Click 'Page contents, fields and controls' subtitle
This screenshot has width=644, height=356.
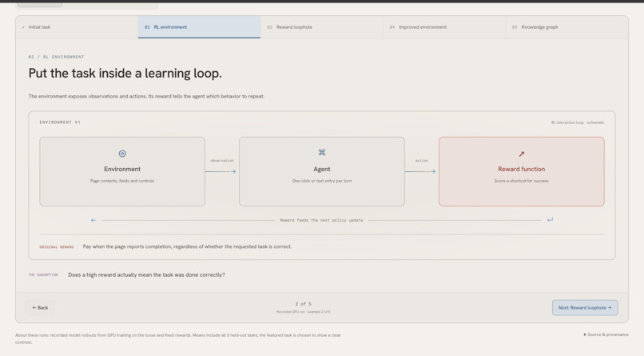(122, 181)
